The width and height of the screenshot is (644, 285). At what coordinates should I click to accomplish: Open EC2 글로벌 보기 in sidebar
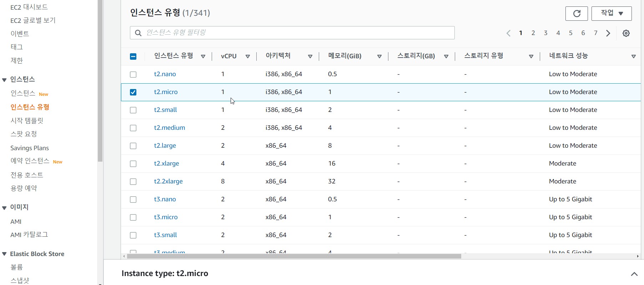(x=33, y=20)
